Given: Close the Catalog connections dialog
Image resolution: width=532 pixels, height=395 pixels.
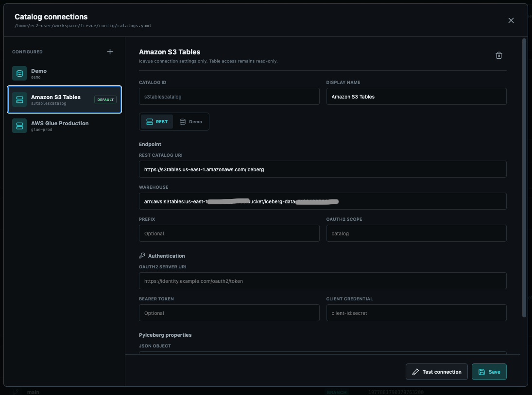Looking at the screenshot, I should 511,20.
